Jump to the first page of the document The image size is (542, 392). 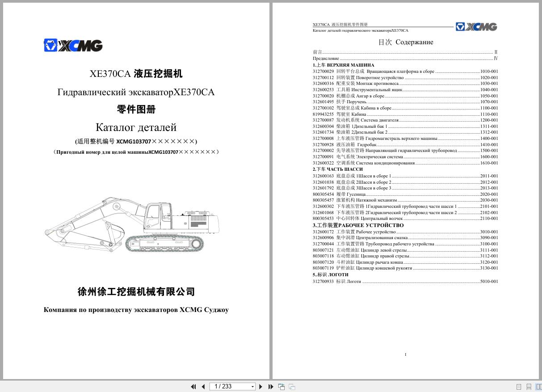193,386
